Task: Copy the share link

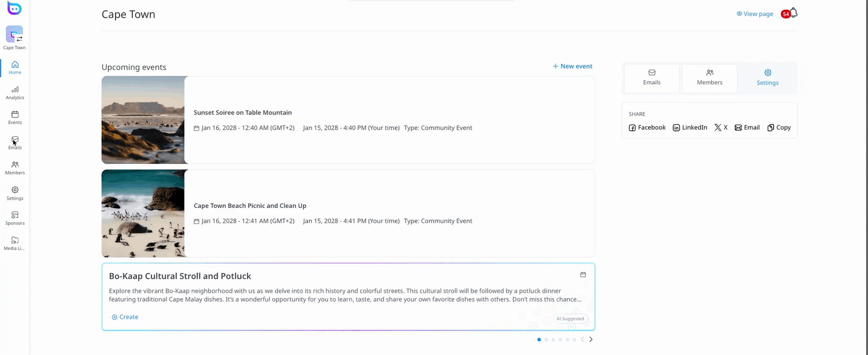Action: (x=779, y=127)
